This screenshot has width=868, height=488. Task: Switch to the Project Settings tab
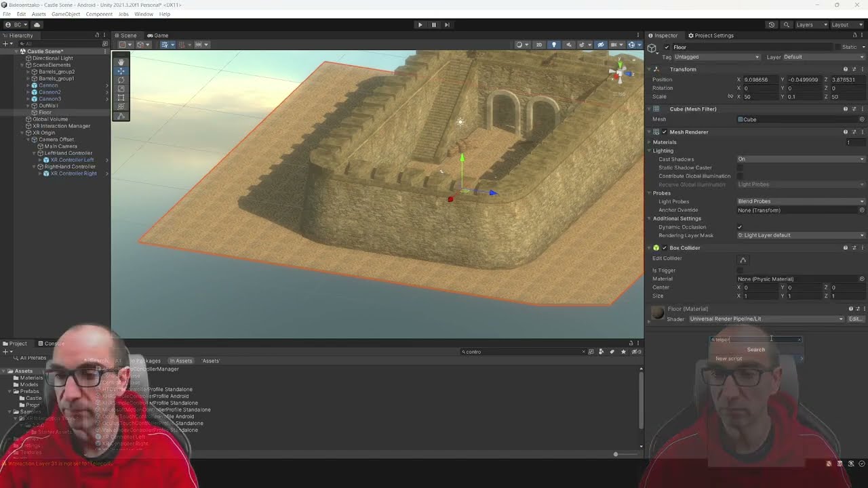[710, 35]
